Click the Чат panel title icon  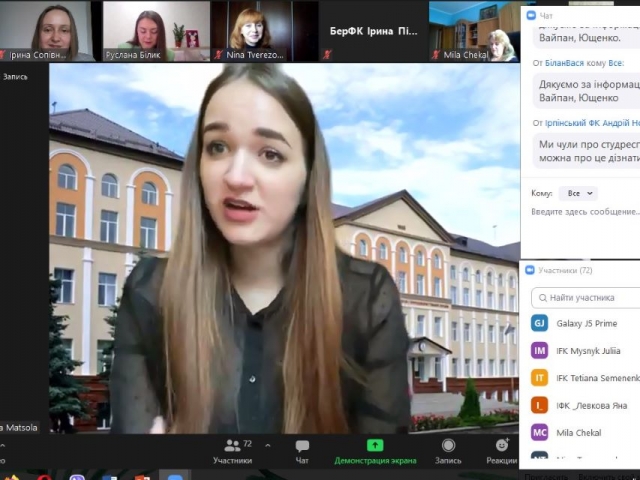tap(531, 16)
